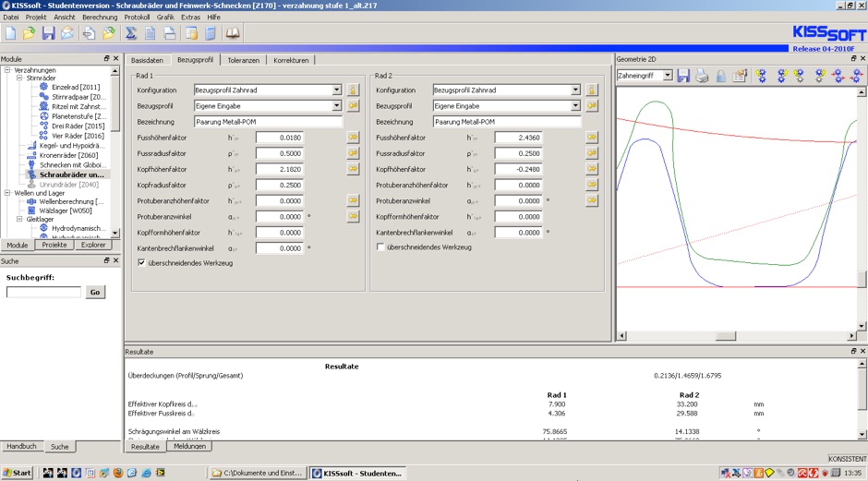The image size is (868, 481).
Task: Click arrow button beside Rad 2 Bezugsprofil
Action: coord(592,105)
